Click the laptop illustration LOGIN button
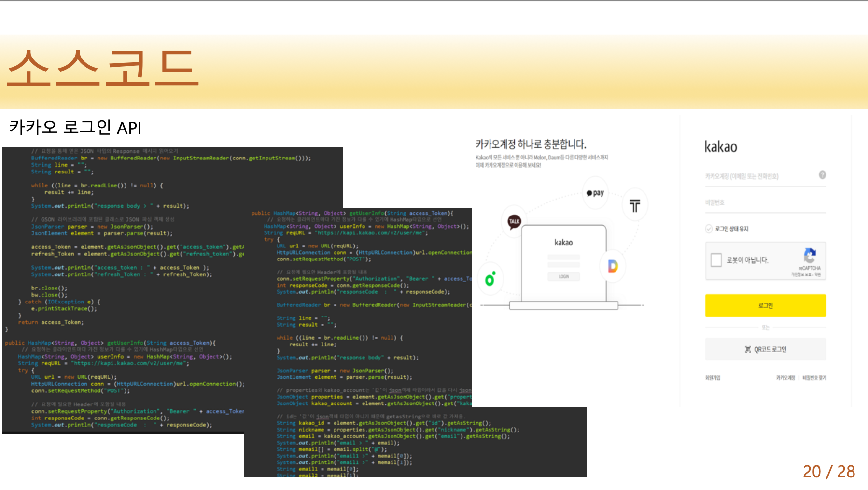This screenshot has width=868, height=490. (564, 276)
